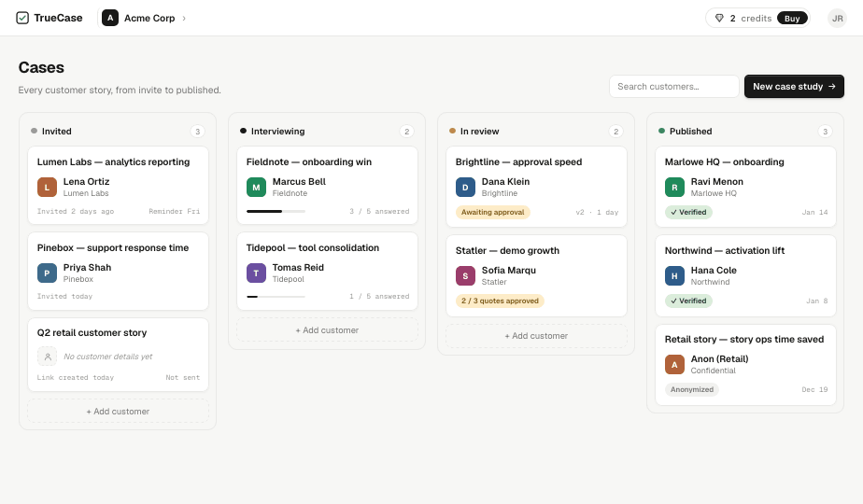Click the Published column count badge

click(x=825, y=132)
